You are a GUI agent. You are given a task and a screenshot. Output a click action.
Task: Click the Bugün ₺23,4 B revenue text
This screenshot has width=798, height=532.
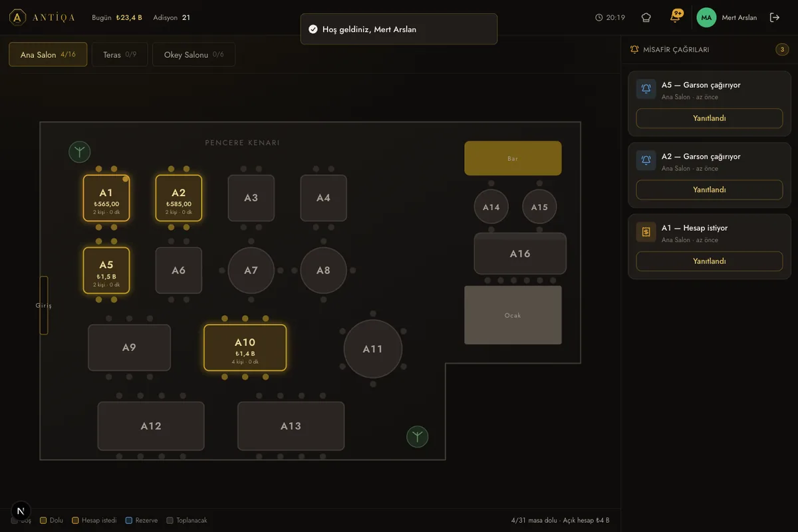[117, 18]
